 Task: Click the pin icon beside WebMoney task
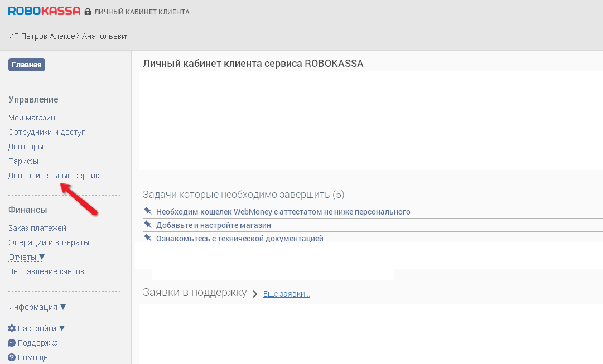click(148, 211)
